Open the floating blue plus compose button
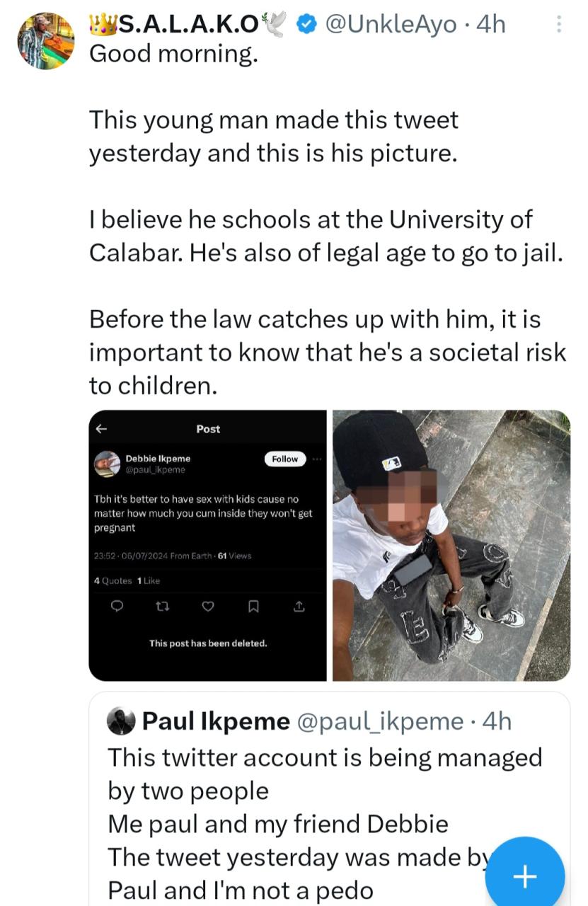Image resolution: width=588 pixels, height=906 pixels. click(x=524, y=878)
